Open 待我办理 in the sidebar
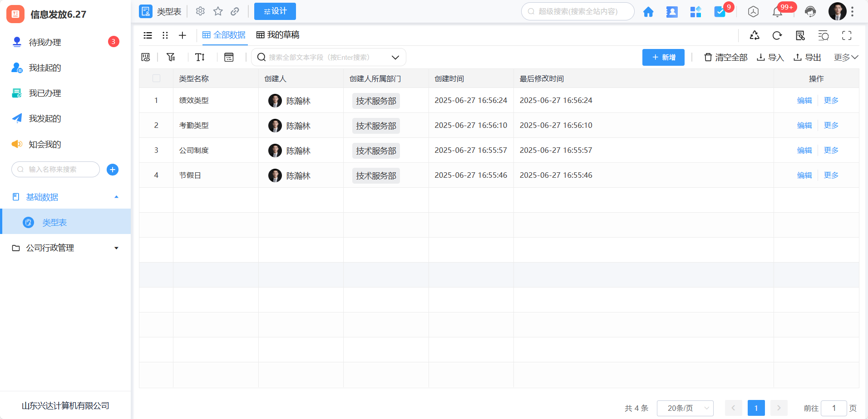This screenshot has height=419, width=868. tap(45, 42)
